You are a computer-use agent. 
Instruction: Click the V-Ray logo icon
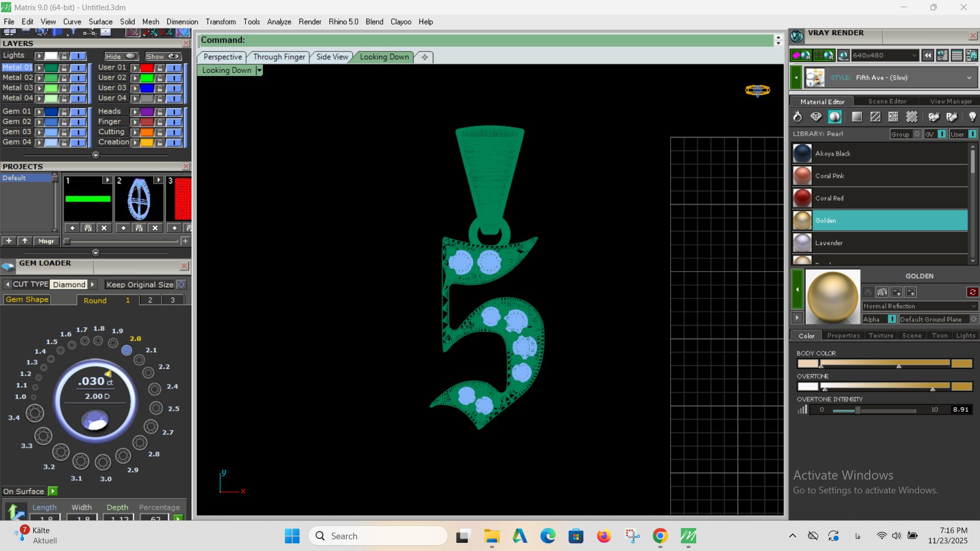797,36
